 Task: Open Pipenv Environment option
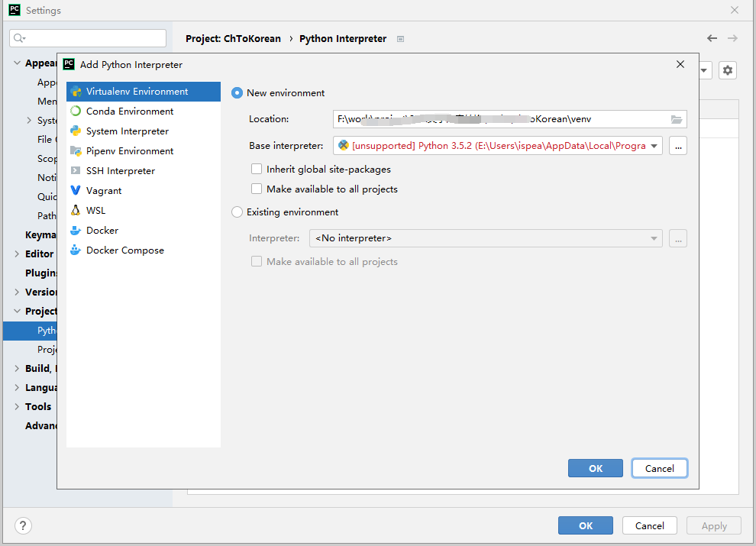(144, 151)
